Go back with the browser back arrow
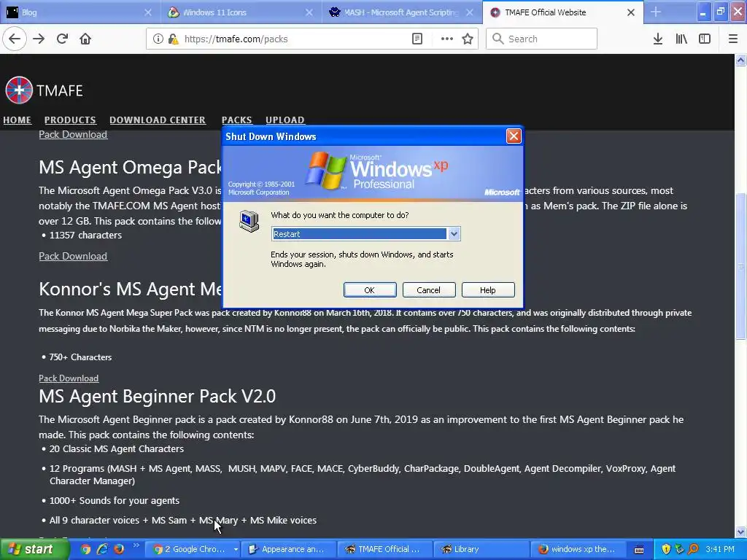 pyautogui.click(x=15, y=39)
